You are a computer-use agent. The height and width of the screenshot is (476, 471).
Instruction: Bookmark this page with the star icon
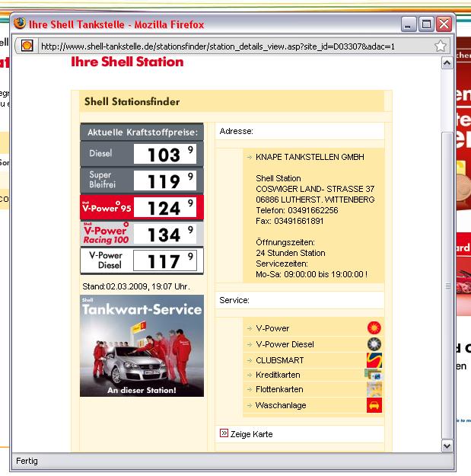pos(440,46)
